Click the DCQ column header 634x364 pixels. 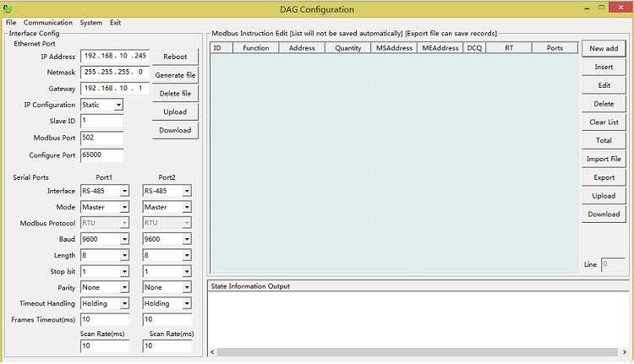click(x=475, y=48)
